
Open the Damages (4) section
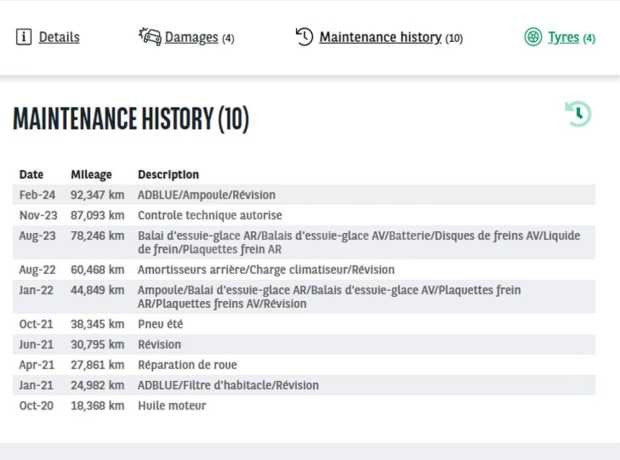[x=199, y=38]
